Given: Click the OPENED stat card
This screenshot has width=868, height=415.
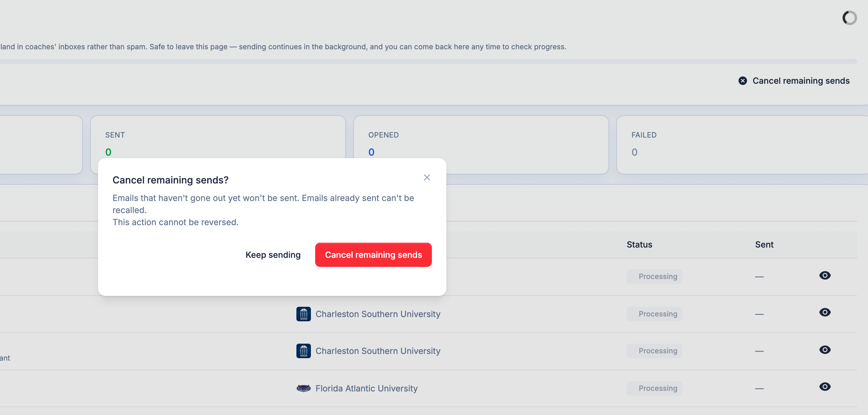Looking at the screenshot, I should pos(481,145).
